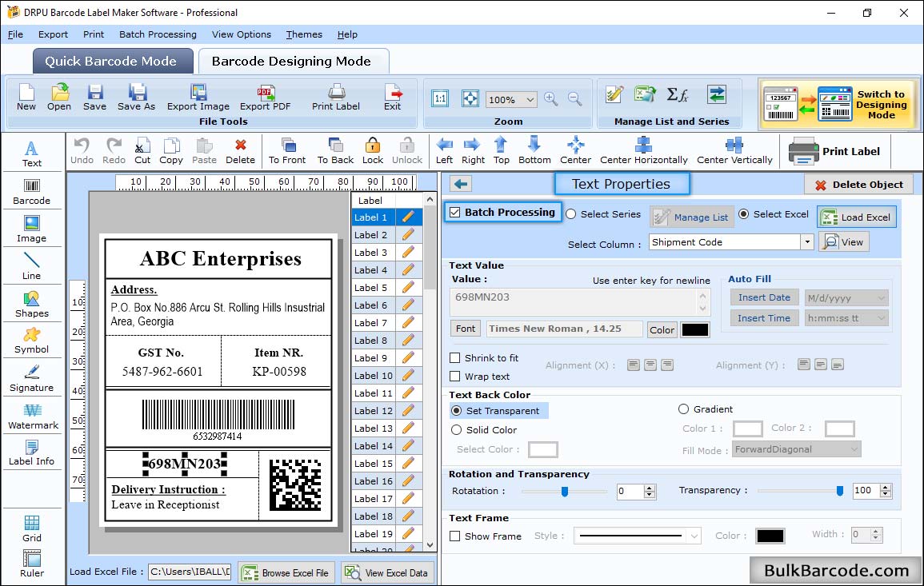The image size is (924, 586).
Task: Click the black text Color swatch
Action: point(694,330)
